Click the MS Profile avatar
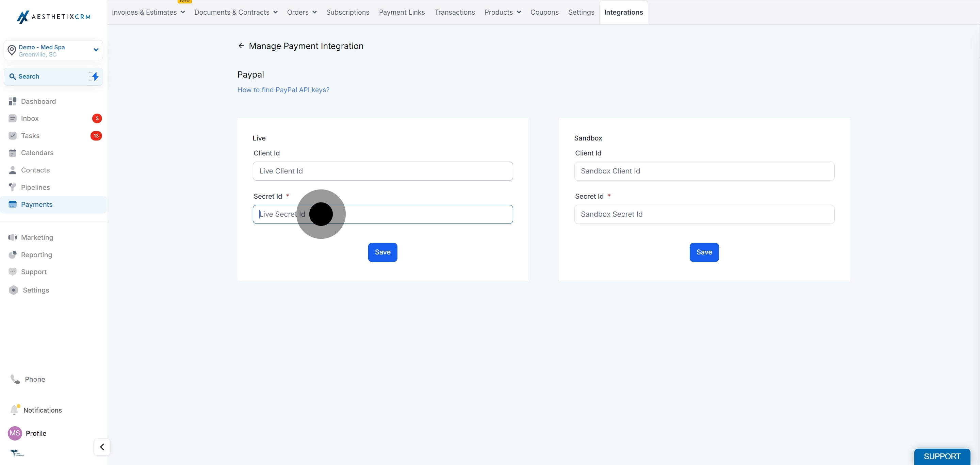Screen dimensions: 980x465 (15, 433)
